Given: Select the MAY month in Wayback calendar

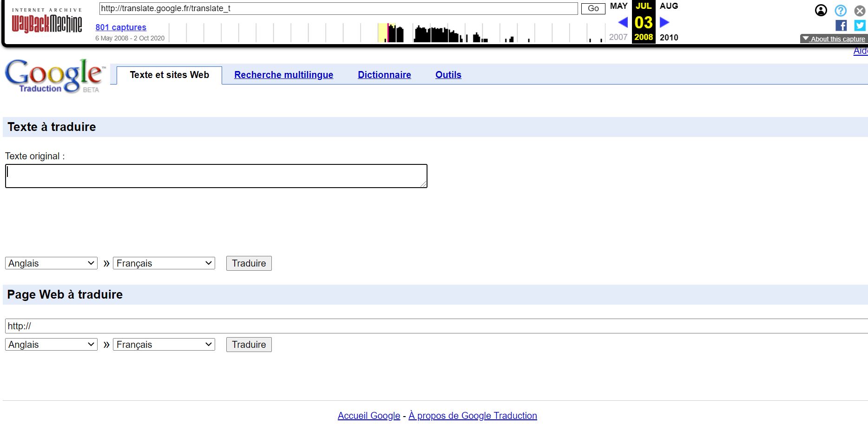Looking at the screenshot, I should click(x=618, y=6).
